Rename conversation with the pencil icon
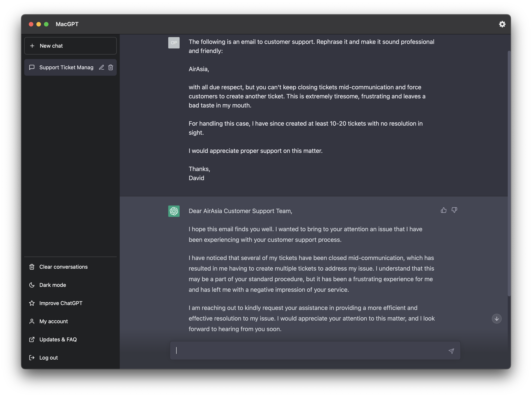The height and width of the screenshot is (397, 532). [102, 67]
